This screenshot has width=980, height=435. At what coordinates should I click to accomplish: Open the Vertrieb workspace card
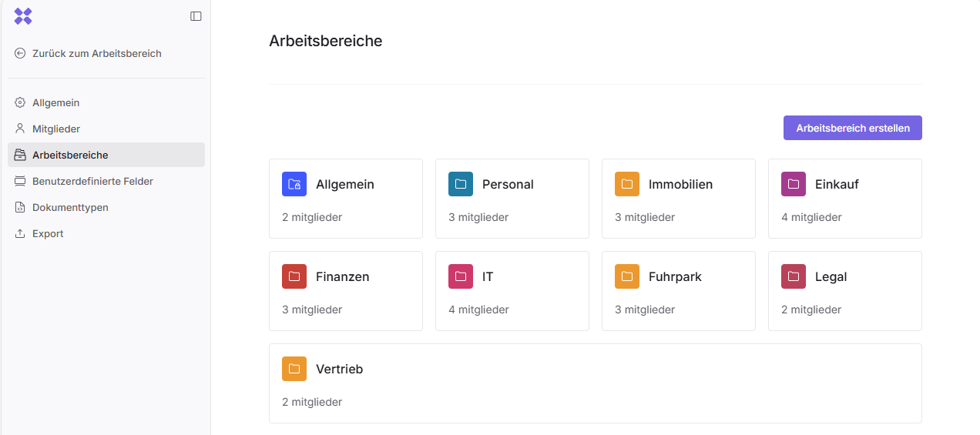[x=595, y=383]
